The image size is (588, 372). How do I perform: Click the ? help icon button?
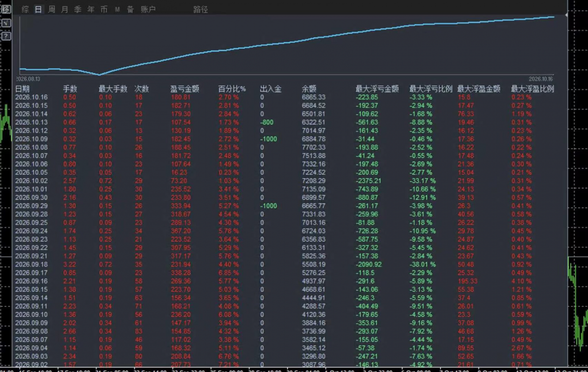click(6, 36)
